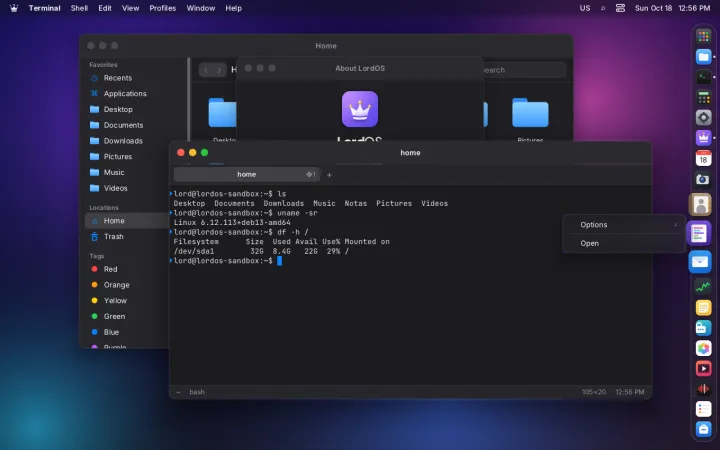The image size is (720, 450).
Task: Open the Camera app in the dock
Action: click(x=703, y=179)
